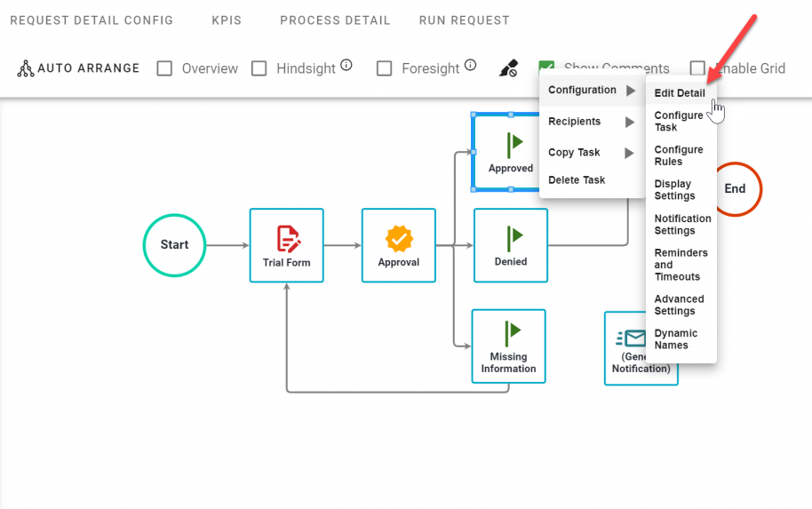
Task: Click the Auto Arrange icon
Action: click(25, 68)
